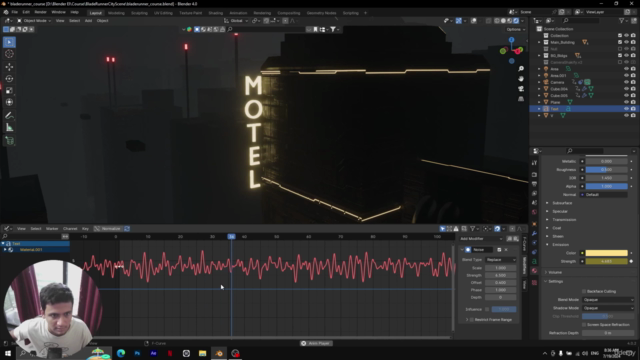Open the Tool properties tab icon

(534, 162)
